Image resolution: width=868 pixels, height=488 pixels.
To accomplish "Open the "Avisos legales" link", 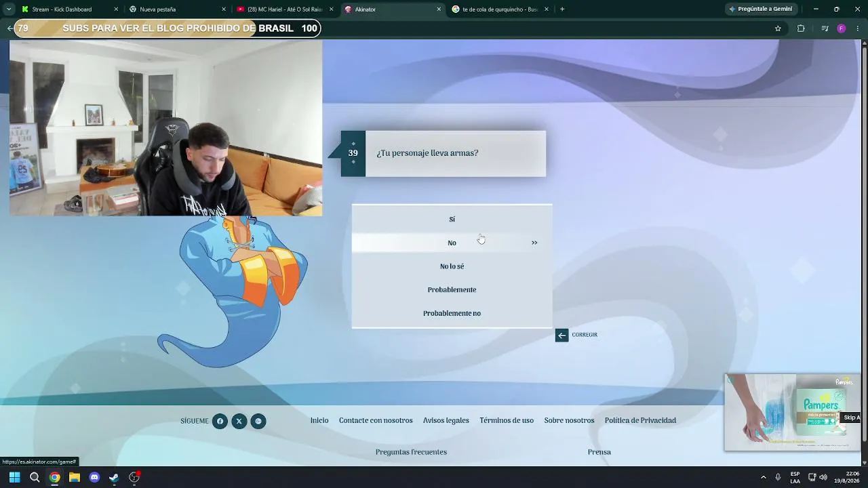I will point(446,420).
